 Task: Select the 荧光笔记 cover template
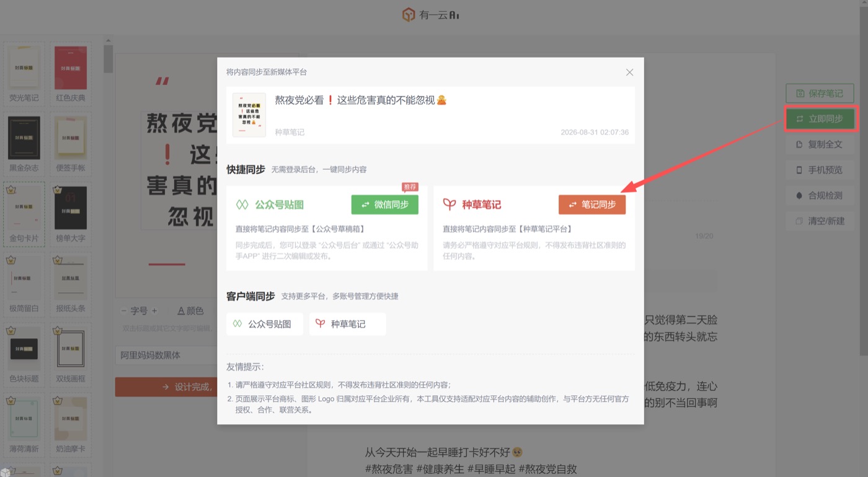[24, 74]
